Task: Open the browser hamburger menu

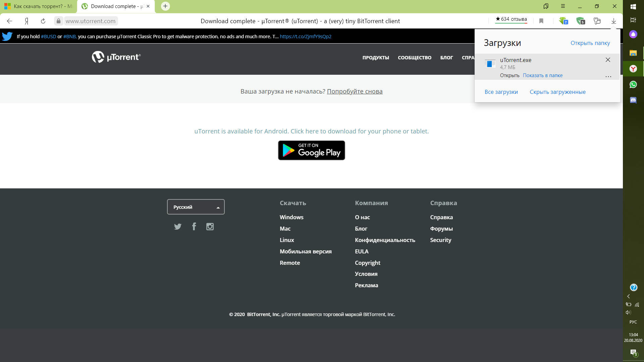Action: tap(563, 6)
